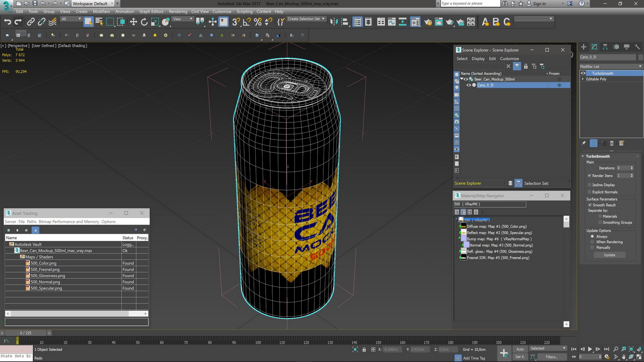Click the Cans_0_5l object color swatch

[x=641, y=57]
